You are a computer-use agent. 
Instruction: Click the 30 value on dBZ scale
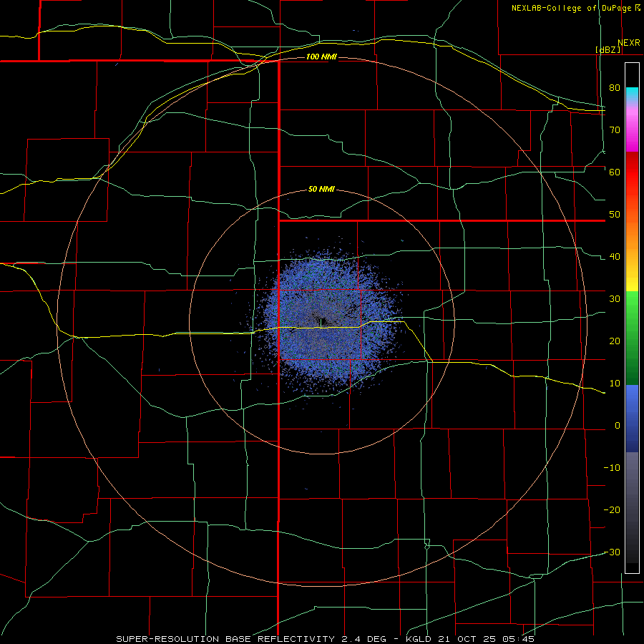[x=615, y=299]
